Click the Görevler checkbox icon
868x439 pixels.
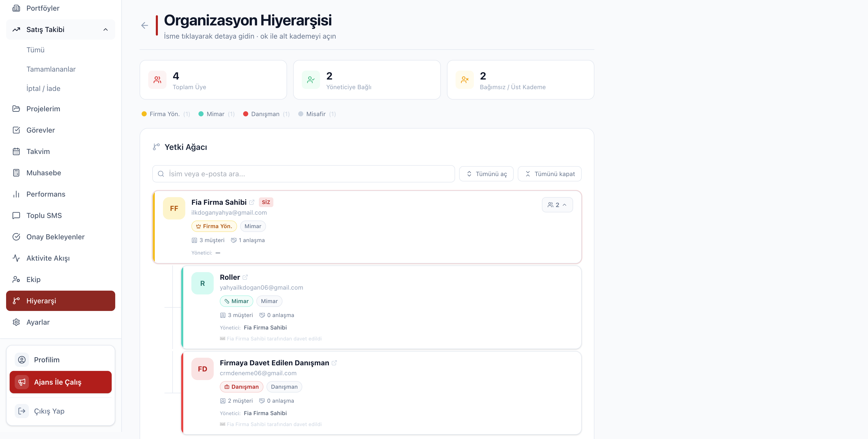[16, 130]
